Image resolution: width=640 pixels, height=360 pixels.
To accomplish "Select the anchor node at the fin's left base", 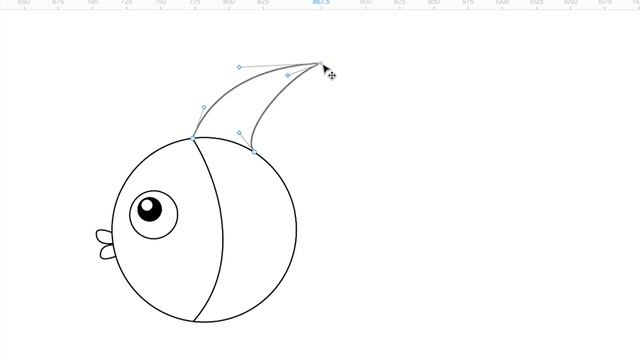I will pyautogui.click(x=193, y=138).
